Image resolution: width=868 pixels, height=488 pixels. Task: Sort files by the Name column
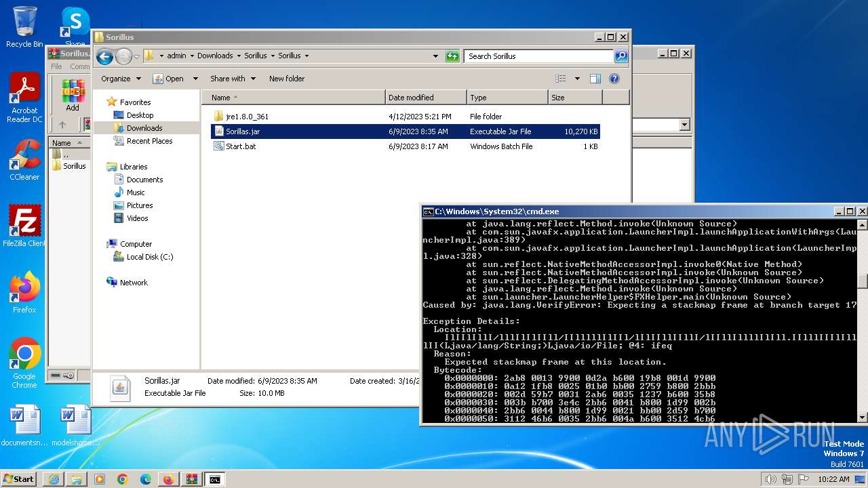(x=293, y=98)
